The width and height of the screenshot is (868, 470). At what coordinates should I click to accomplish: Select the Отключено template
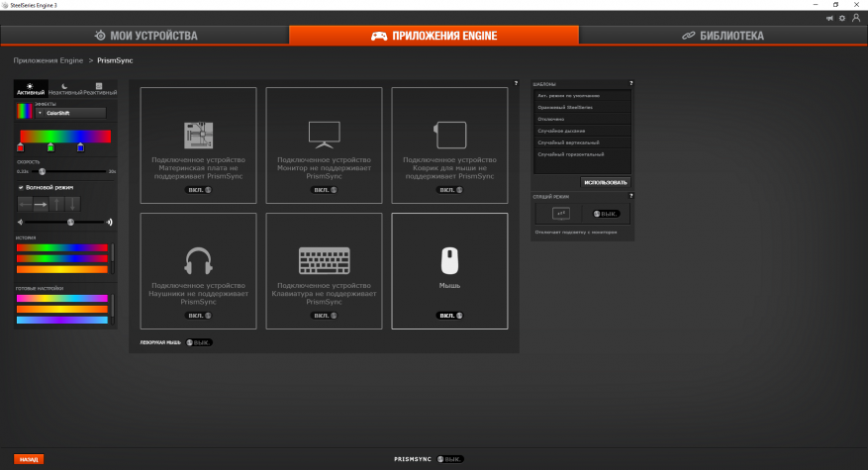582,119
